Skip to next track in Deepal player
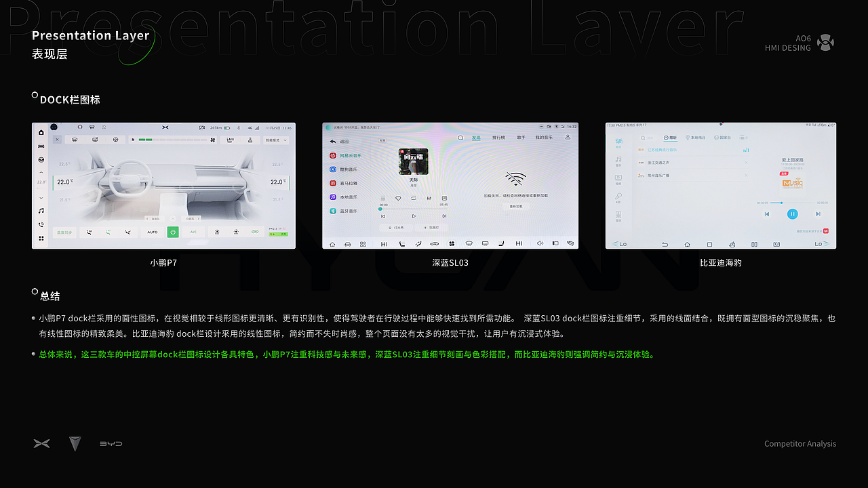Screen dimensions: 868x488 [x=444, y=216]
